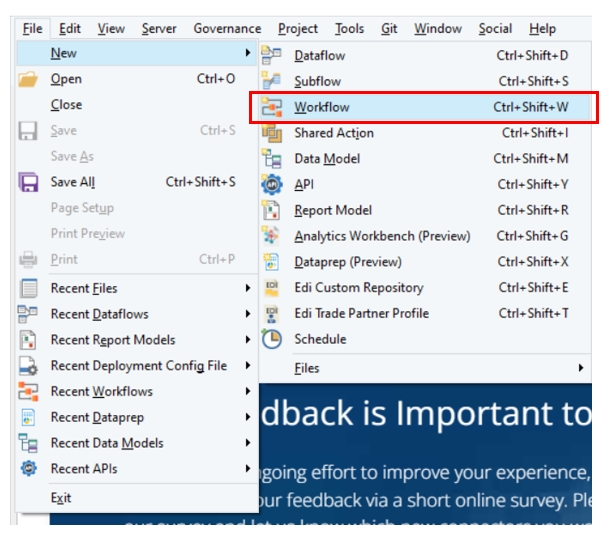The image size is (613, 542).
Task: Click the Schedule clock icon
Action: (271, 339)
